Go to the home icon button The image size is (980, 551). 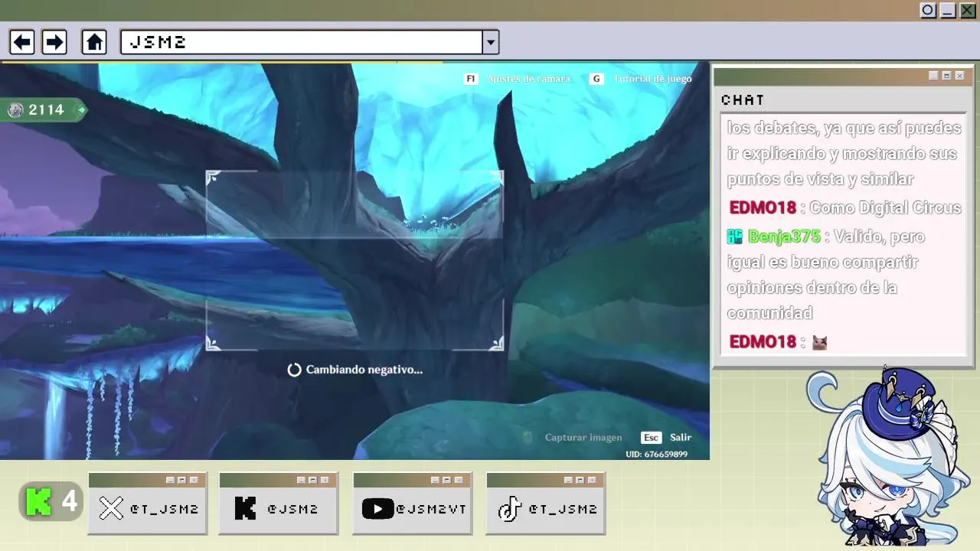[94, 42]
